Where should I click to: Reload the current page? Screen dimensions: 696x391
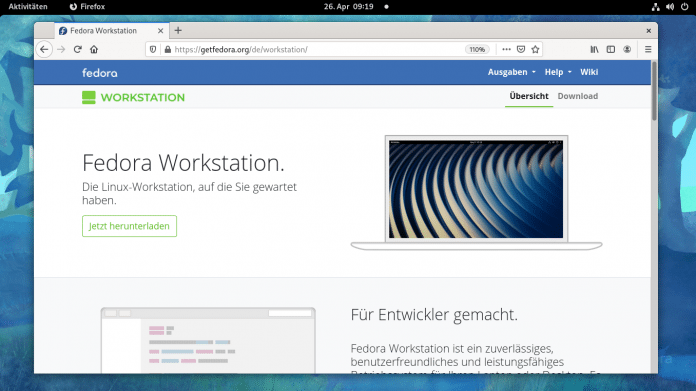click(x=78, y=49)
